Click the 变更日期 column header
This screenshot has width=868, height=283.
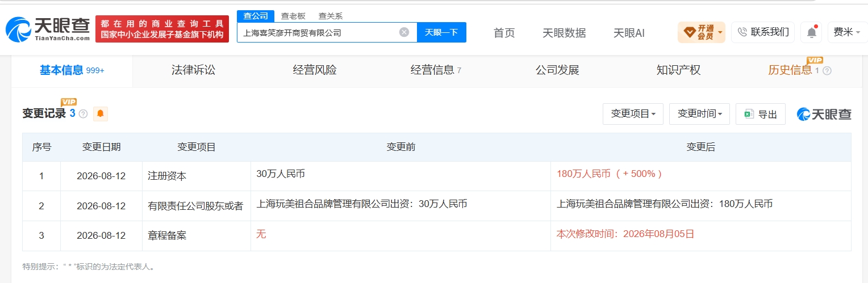tap(101, 147)
